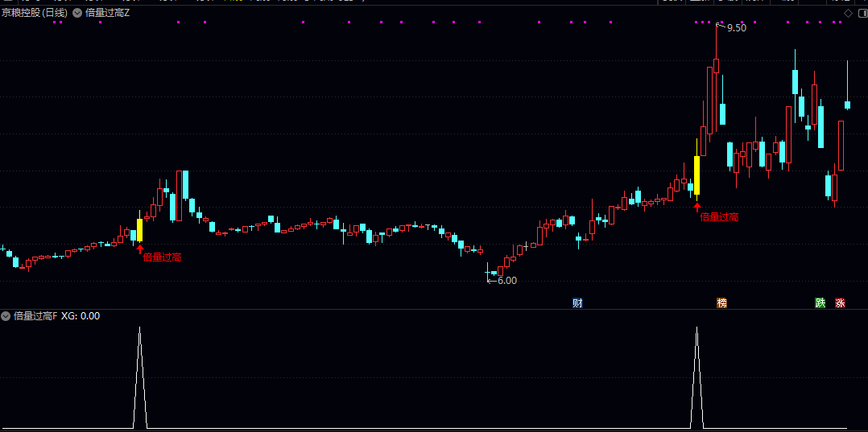Click the red 涨 event marker
This screenshot has width=868, height=432.
pos(840,303)
